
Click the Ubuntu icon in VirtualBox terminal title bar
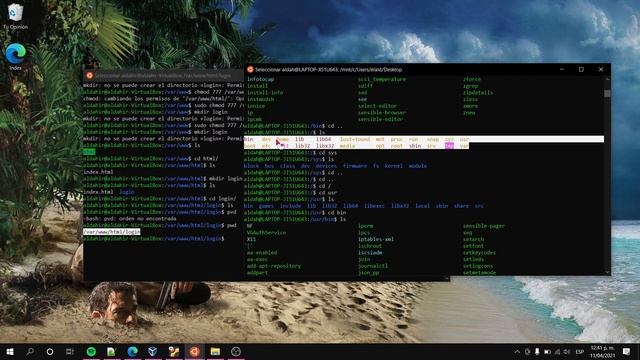coord(89,76)
